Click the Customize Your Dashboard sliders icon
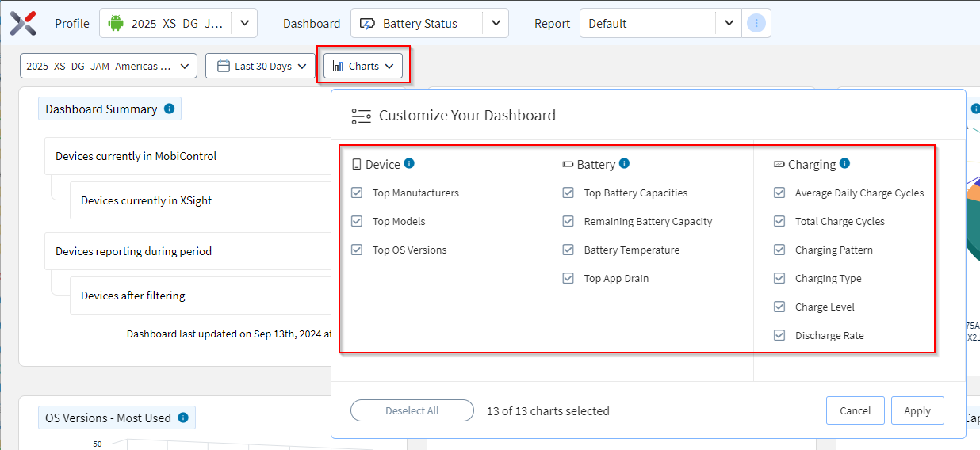 pos(362,116)
